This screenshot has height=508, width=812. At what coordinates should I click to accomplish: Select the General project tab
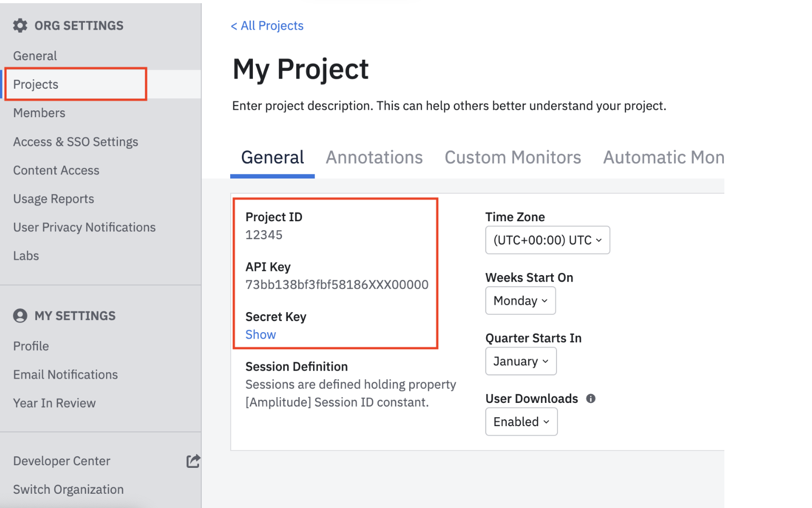(272, 157)
